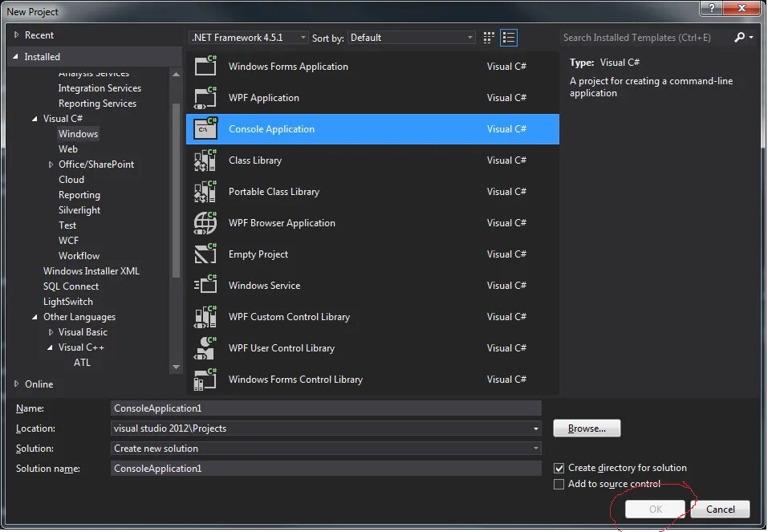The image size is (768, 532).
Task: Click the Console Application template icon
Action: pos(205,129)
